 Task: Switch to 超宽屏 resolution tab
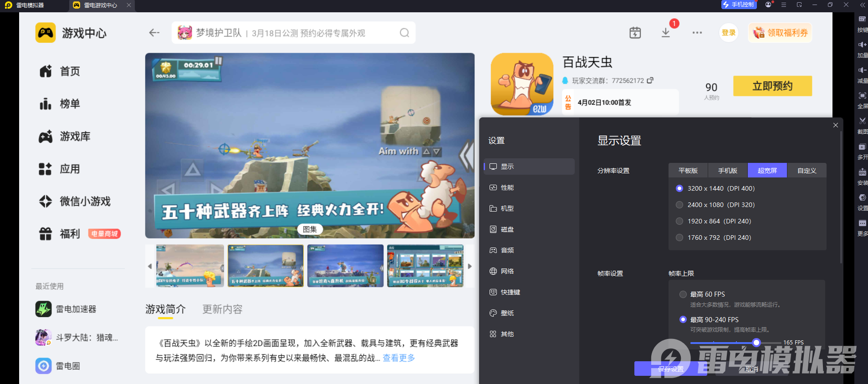[x=767, y=171]
